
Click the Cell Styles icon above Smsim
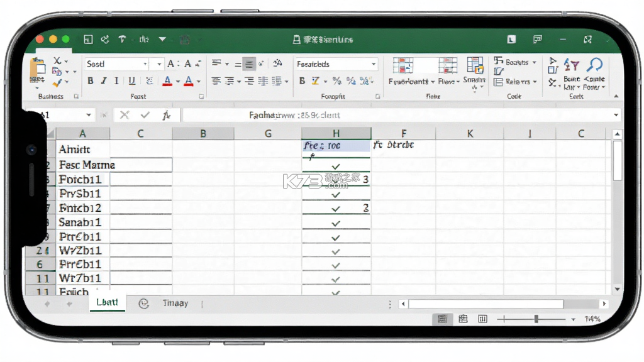(x=475, y=65)
